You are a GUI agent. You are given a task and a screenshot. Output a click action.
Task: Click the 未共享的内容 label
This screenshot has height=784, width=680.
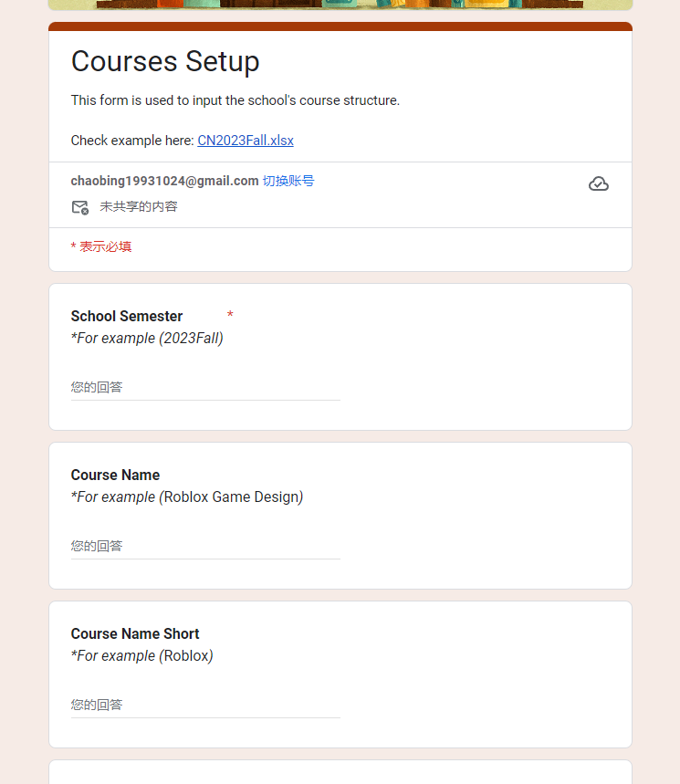click(139, 206)
